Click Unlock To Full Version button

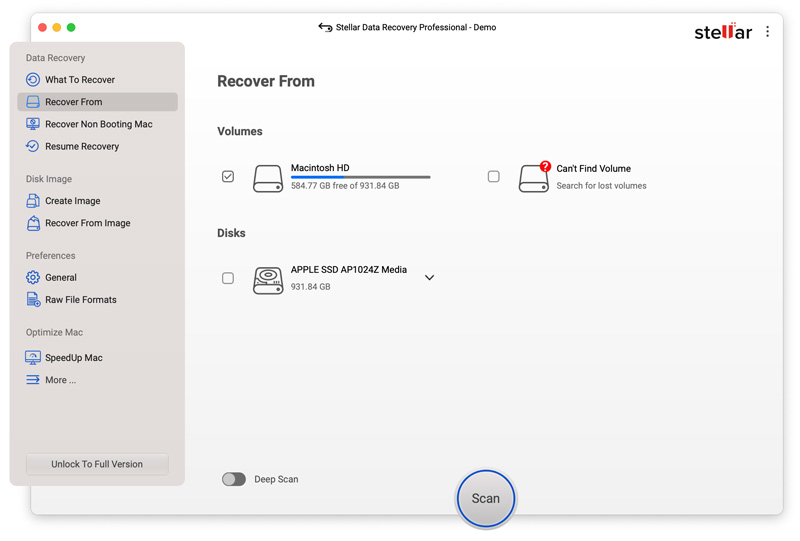point(97,464)
